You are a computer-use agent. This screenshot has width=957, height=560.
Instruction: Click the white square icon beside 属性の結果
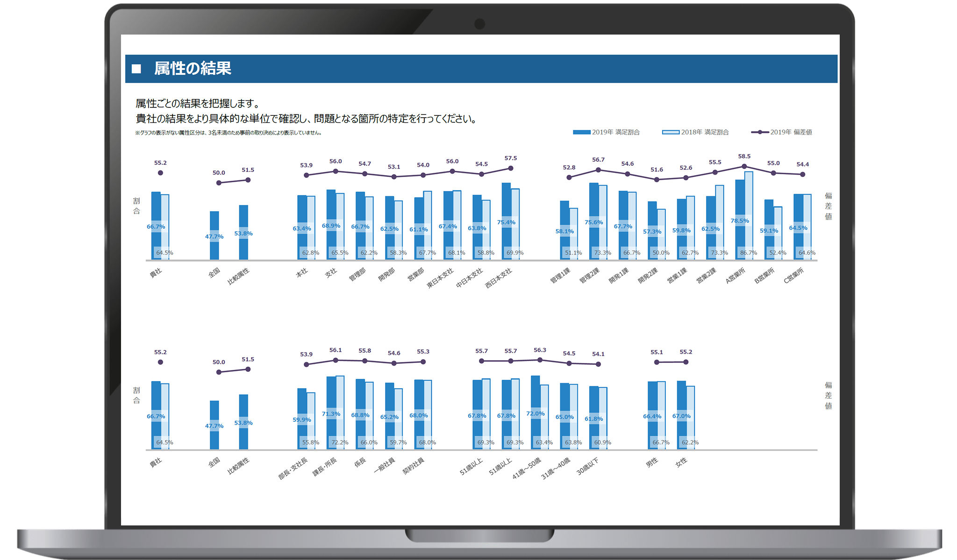(136, 69)
